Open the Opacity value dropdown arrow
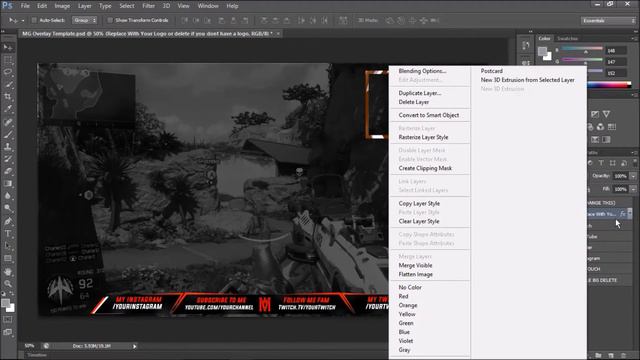This screenshot has height=360, width=640. (x=633, y=176)
